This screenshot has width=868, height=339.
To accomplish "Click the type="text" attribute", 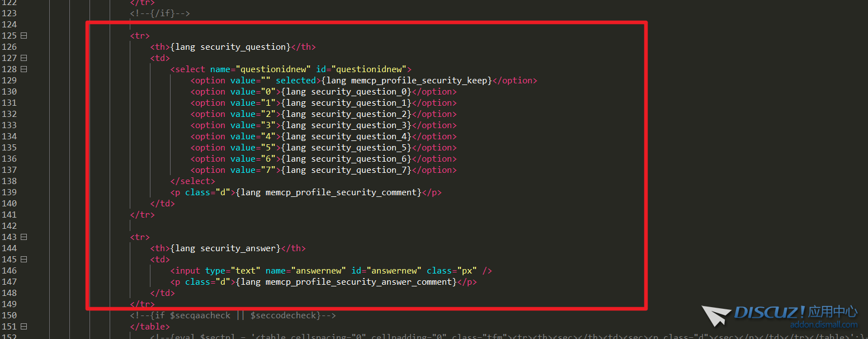I will pyautogui.click(x=233, y=271).
